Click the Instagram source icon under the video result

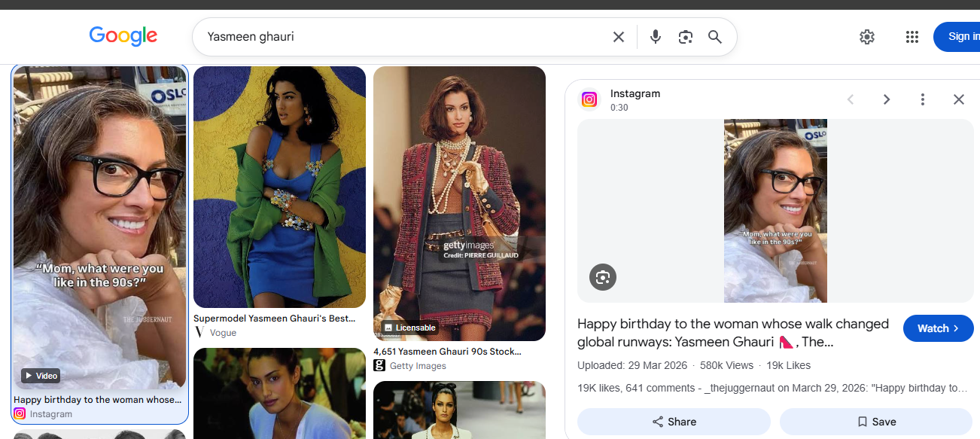pyautogui.click(x=20, y=413)
